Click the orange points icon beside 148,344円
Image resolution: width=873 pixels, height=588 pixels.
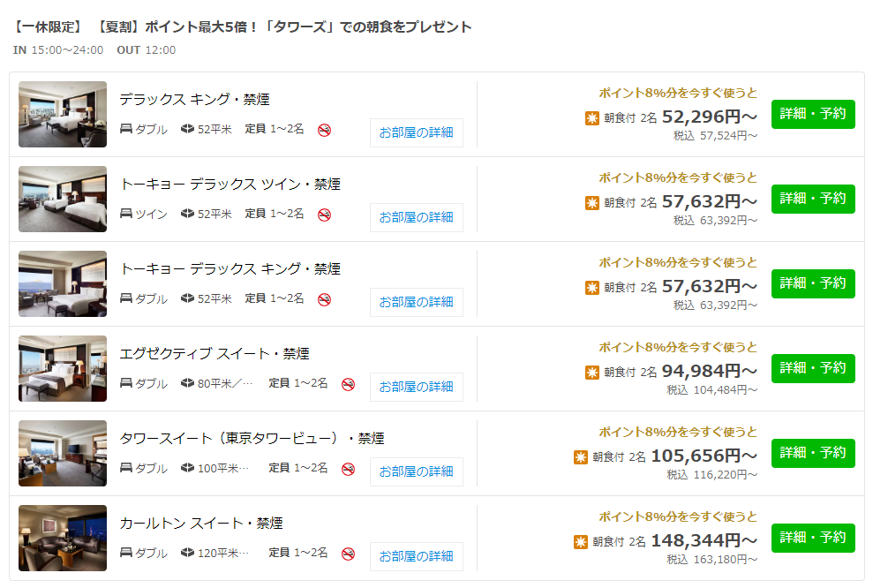point(580,542)
